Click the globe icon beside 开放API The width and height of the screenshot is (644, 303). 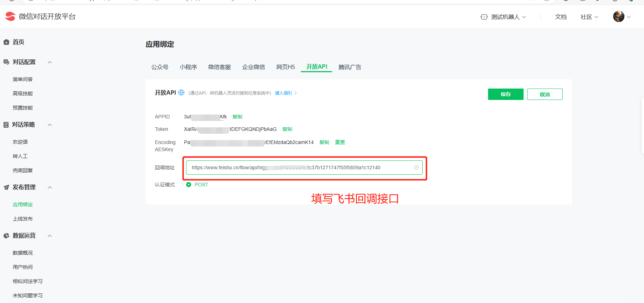click(x=181, y=92)
